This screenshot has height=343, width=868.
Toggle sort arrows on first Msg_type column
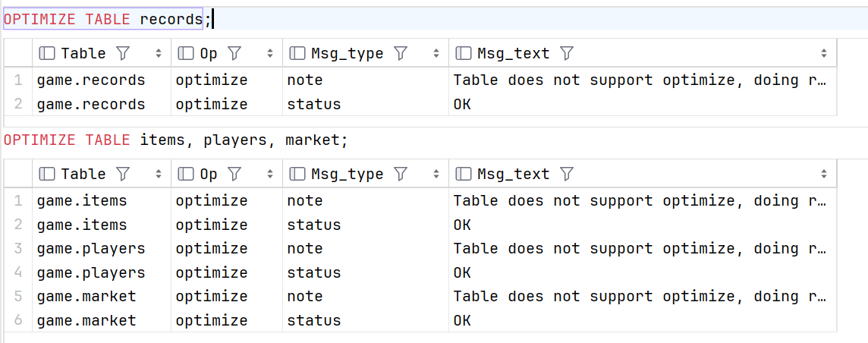tap(437, 54)
